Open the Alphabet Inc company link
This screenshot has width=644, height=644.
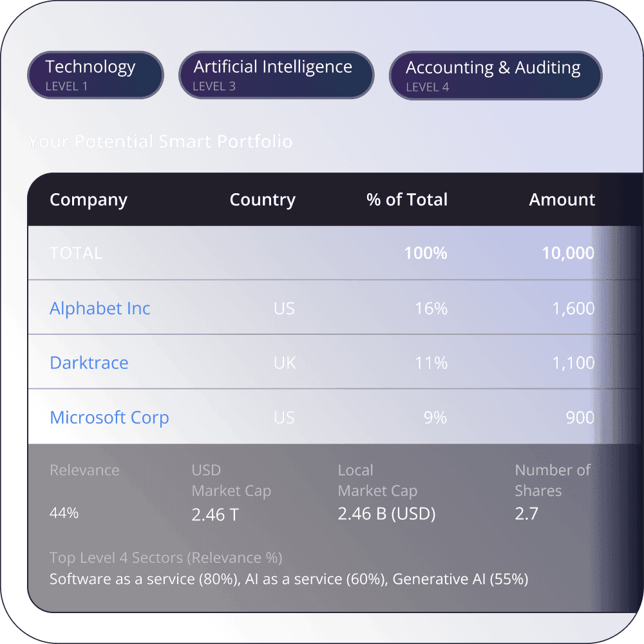pos(100,308)
